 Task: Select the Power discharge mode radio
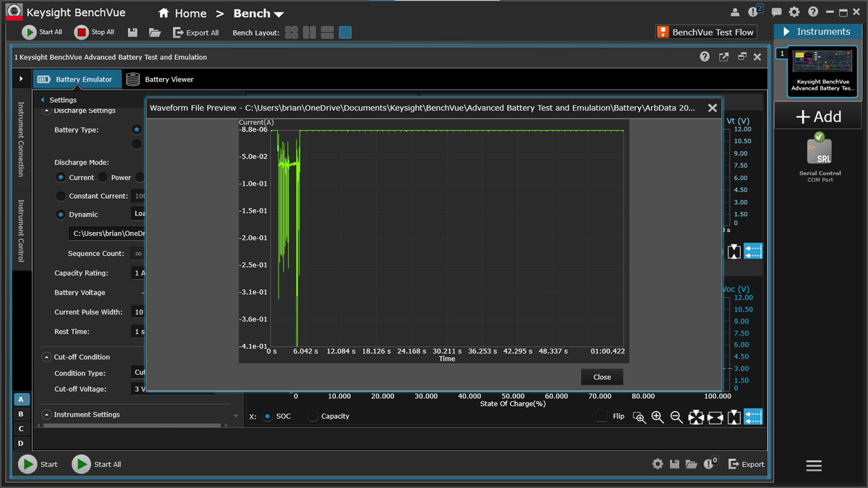pos(103,177)
